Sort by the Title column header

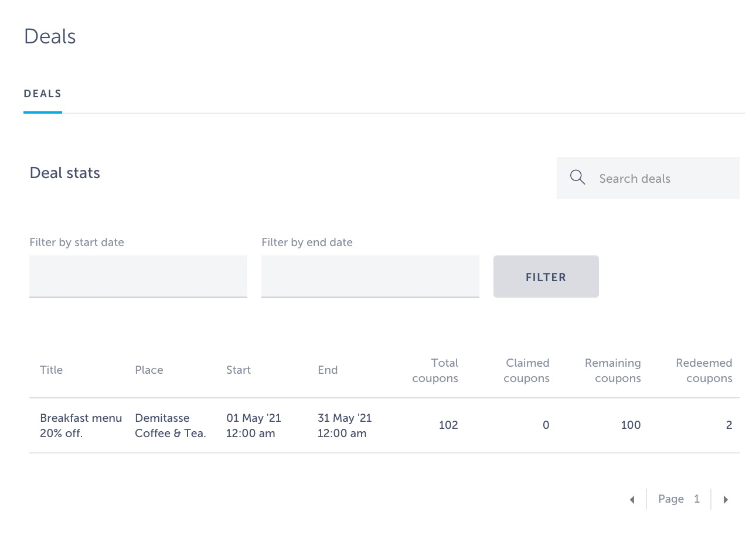[51, 370]
